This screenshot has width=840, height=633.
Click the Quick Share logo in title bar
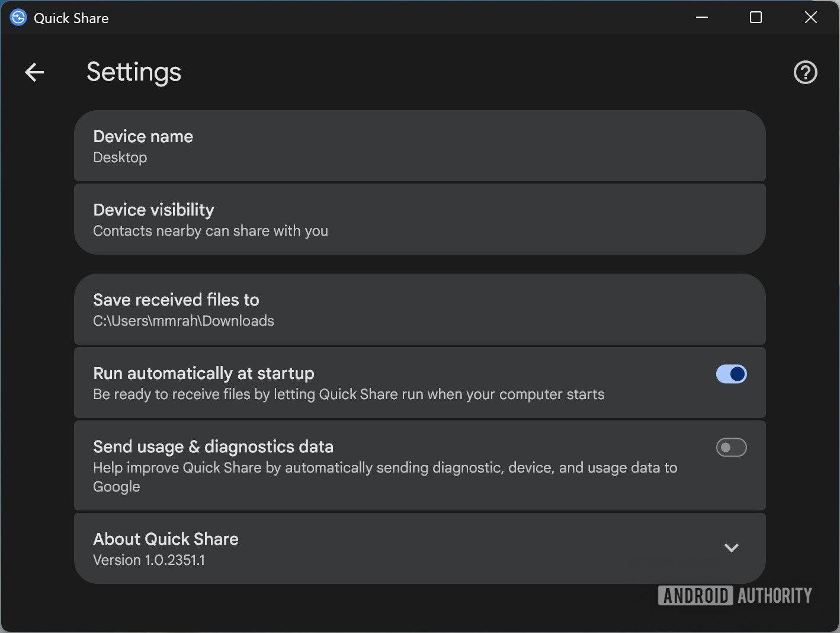click(x=18, y=18)
